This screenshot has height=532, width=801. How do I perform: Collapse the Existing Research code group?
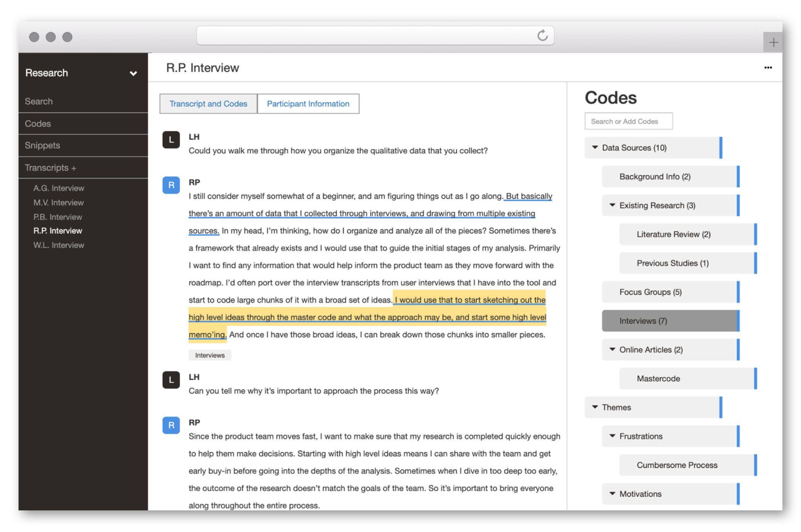tap(612, 205)
